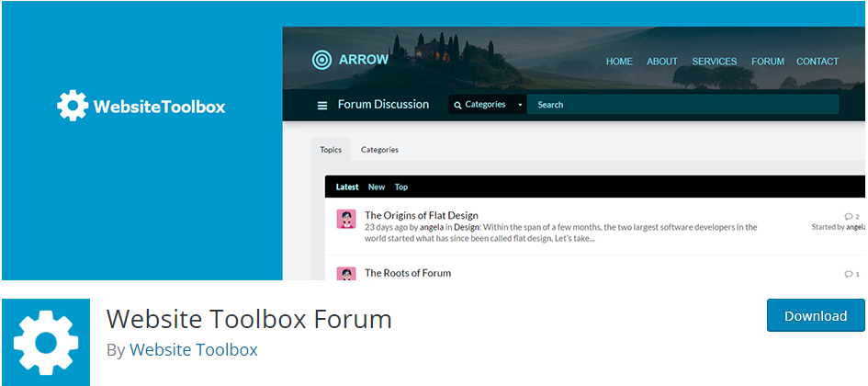The image size is (868, 386).
Task: Click the large gear plugin icon
Action: (x=46, y=342)
